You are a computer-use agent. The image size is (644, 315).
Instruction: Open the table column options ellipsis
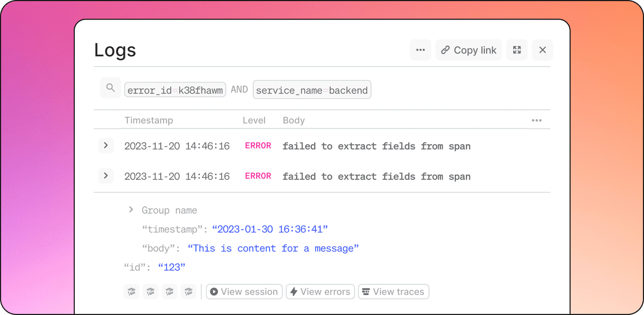click(536, 120)
